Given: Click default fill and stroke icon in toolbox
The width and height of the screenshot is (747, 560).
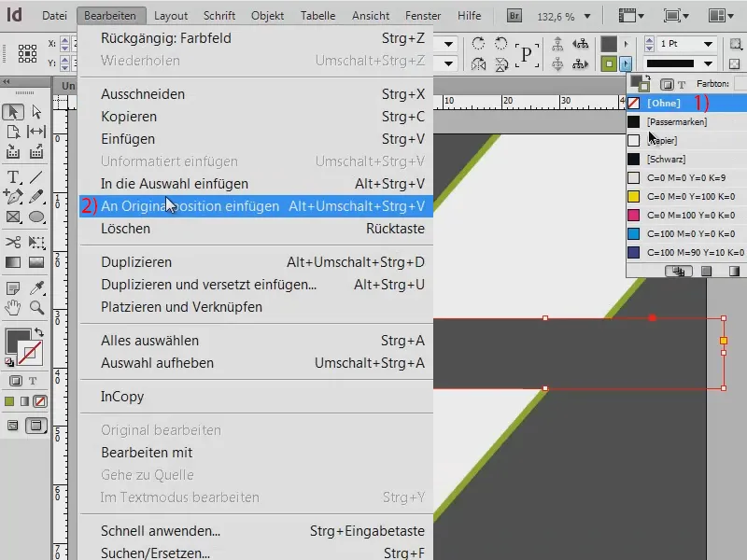Looking at the screenshot, I should [x=9, y=362].
